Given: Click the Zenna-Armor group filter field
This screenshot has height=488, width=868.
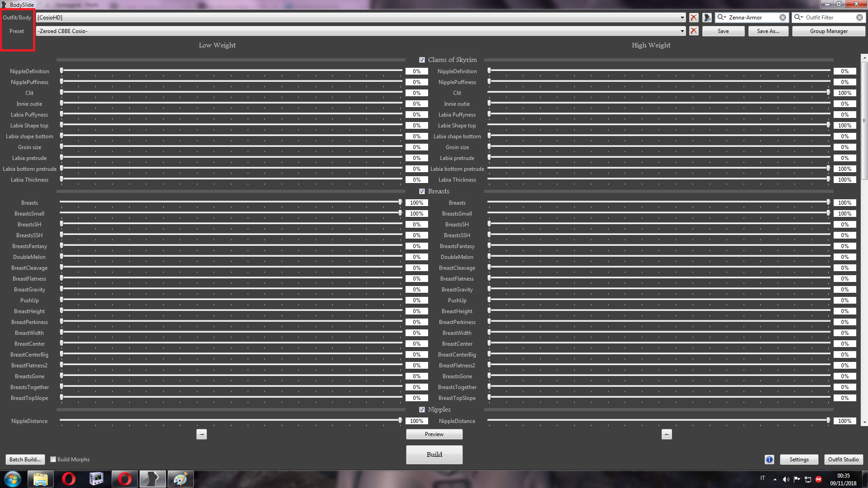Looking at the screenshot, I should click(x=752, y=18).
